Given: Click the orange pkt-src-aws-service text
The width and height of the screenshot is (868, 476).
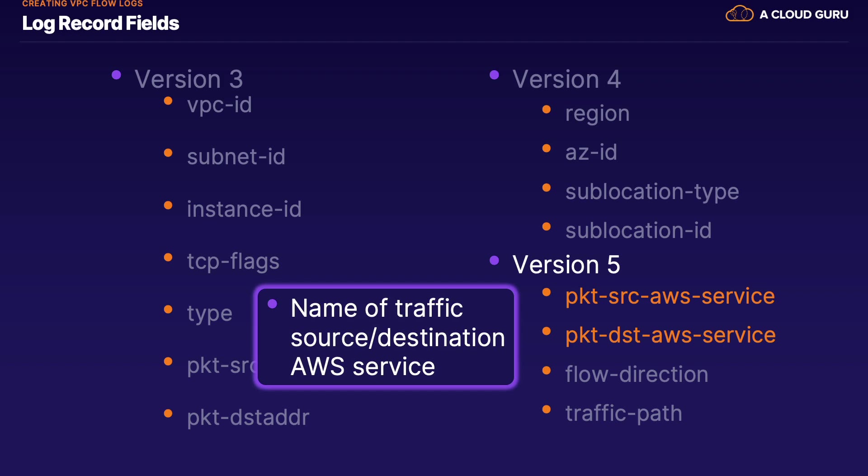Looking at the screenshot, I should click(670, 296).
